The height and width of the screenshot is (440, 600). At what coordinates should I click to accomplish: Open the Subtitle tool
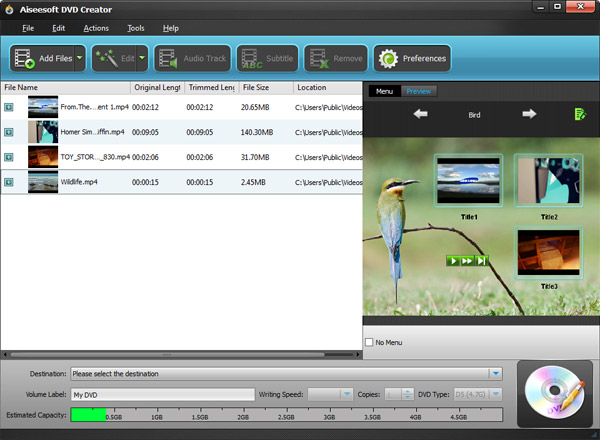pyautogui.click(x=267, y=58)
